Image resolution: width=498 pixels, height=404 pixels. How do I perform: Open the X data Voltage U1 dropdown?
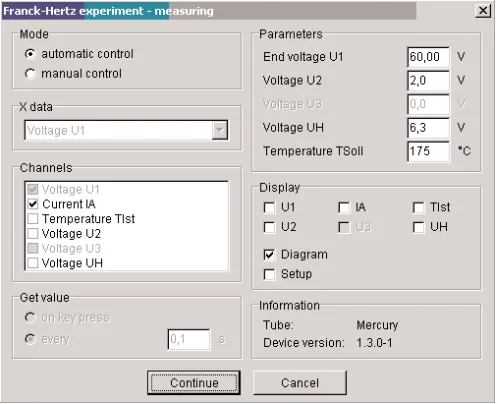point(220,130)
